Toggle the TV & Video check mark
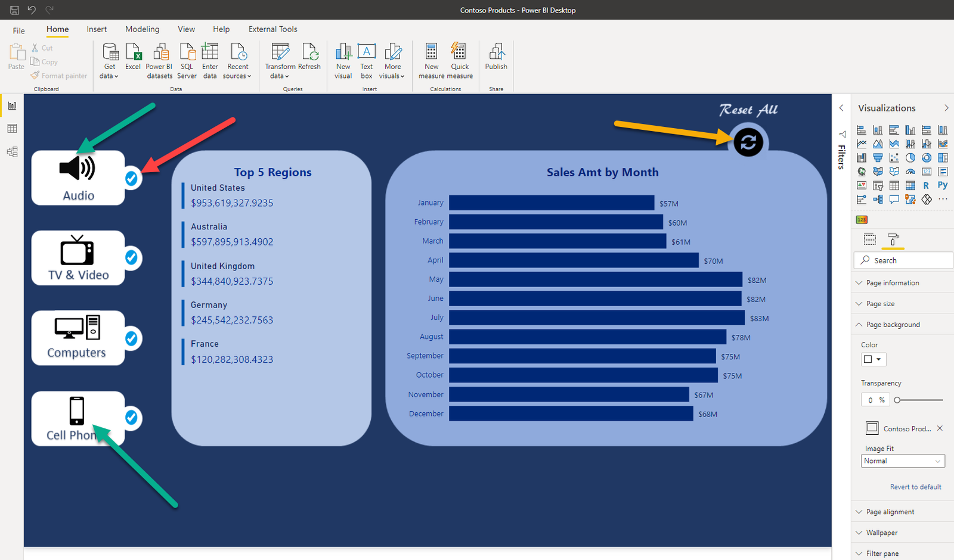 tap(131, 257)
